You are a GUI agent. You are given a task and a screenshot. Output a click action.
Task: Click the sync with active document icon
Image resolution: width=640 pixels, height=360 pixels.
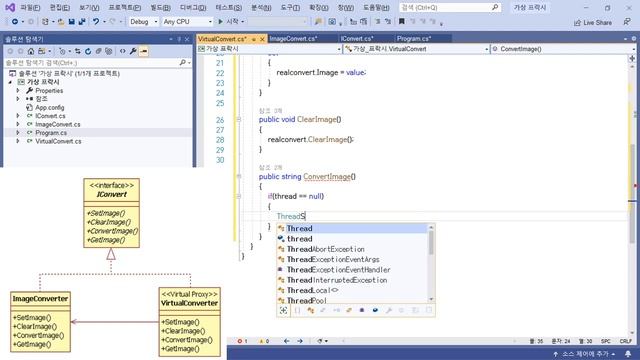click(78, 51)
